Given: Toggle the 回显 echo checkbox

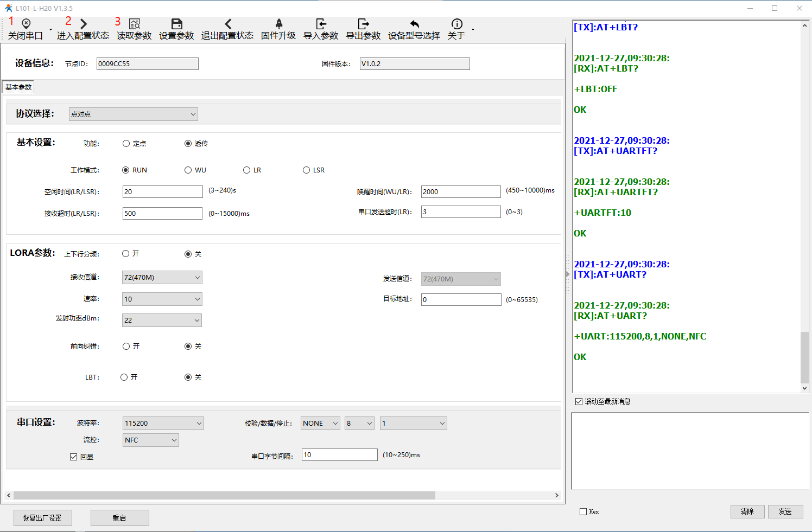Looking at the screenshot, I should [74, 457].
